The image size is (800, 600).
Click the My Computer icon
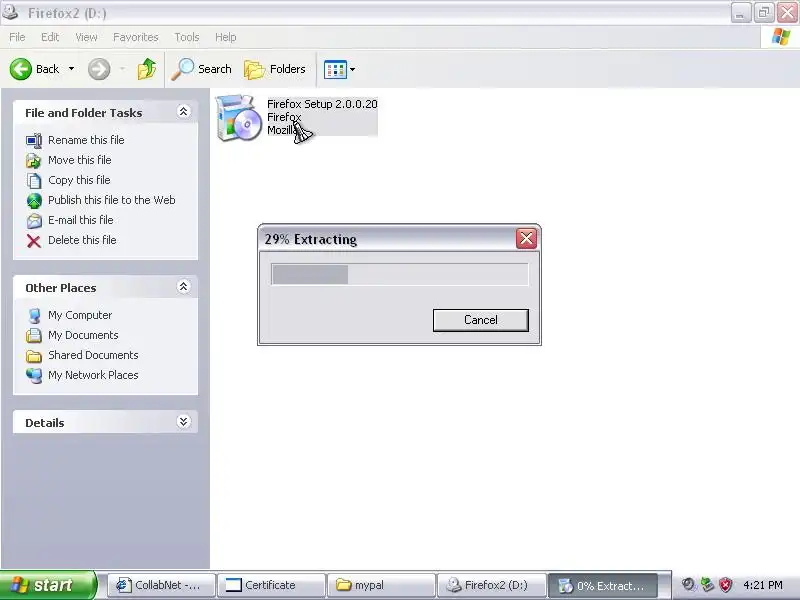[x=34, y=316]
